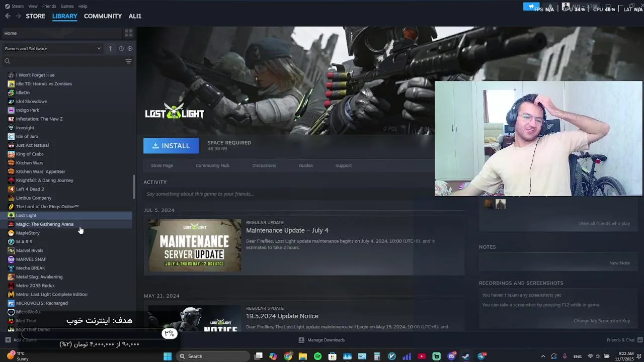Click the taskbar Search box
644x362 pixels.
[213, 356]
